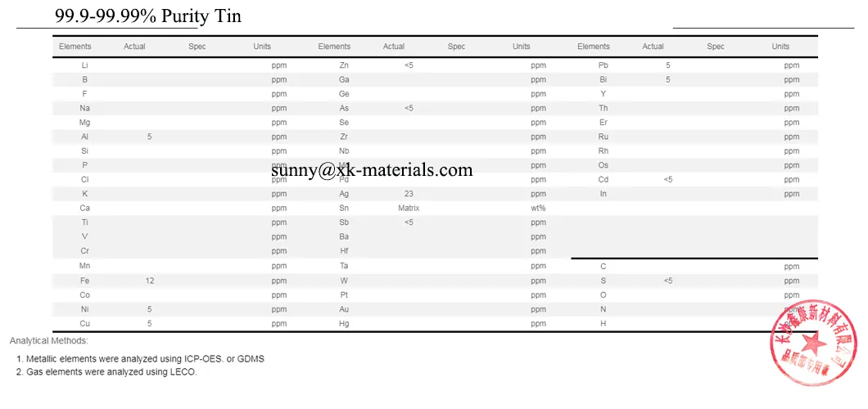Select the Cu element label
The width and height of the screenshot is (868, 409).
pos(85,323)
